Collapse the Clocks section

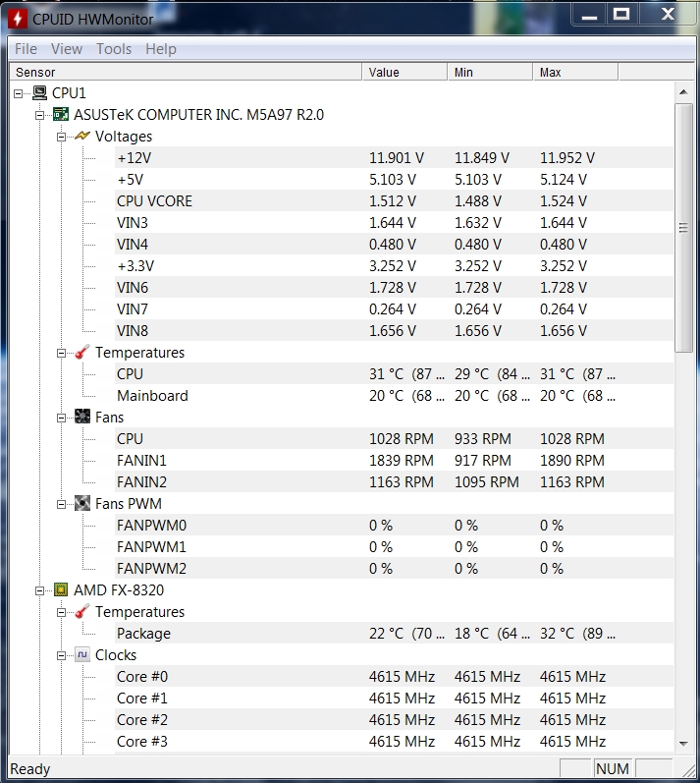(x=62, y=655)
